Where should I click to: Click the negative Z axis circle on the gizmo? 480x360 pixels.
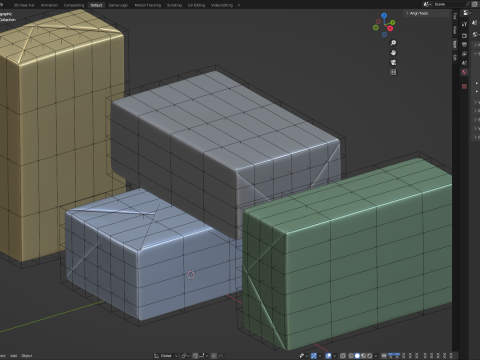[384, 35]
